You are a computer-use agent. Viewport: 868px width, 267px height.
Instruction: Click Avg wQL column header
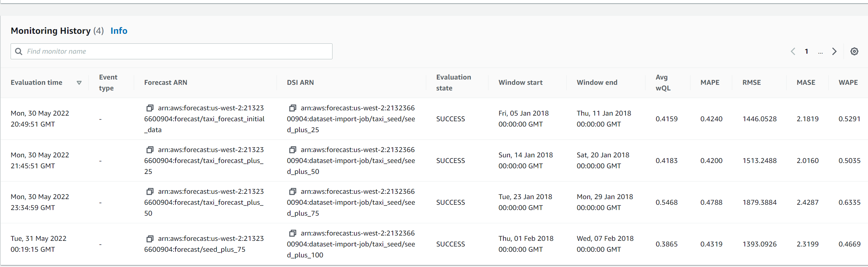pos(663,82)
